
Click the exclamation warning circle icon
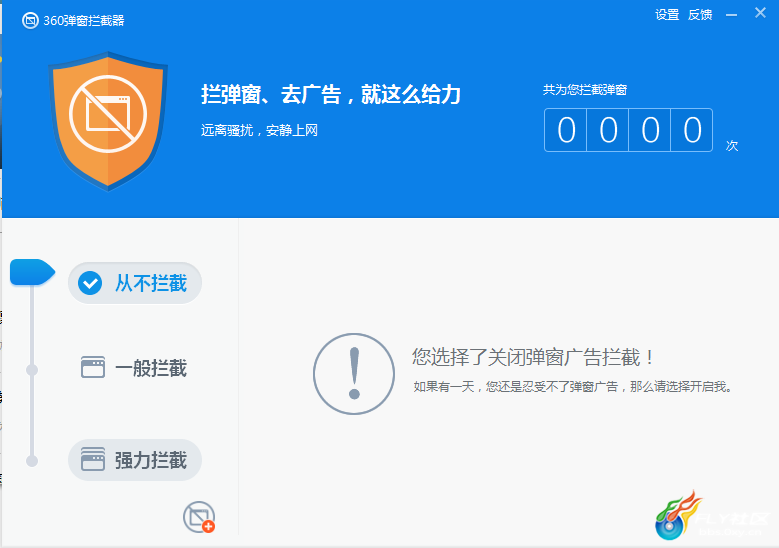coord(354,374)
